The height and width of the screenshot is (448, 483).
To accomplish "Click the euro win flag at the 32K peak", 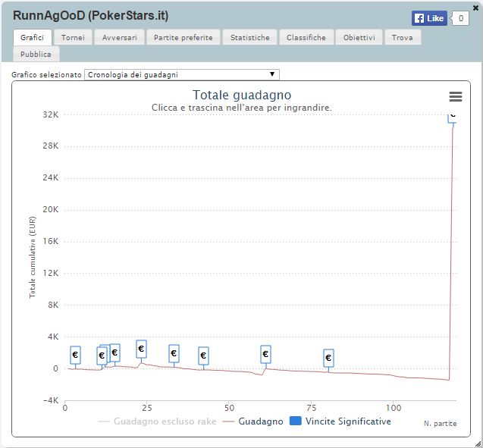I will [452, 118].
